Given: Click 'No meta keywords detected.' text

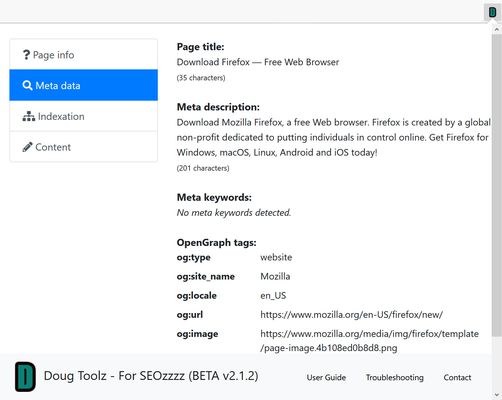Looking at the screenshot, I should [234, 213].
